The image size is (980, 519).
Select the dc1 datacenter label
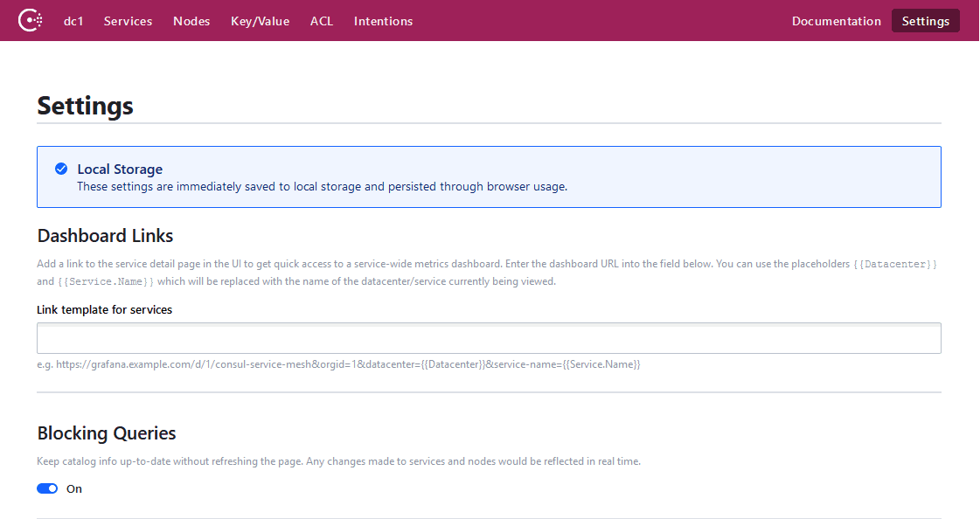point(73,20)
